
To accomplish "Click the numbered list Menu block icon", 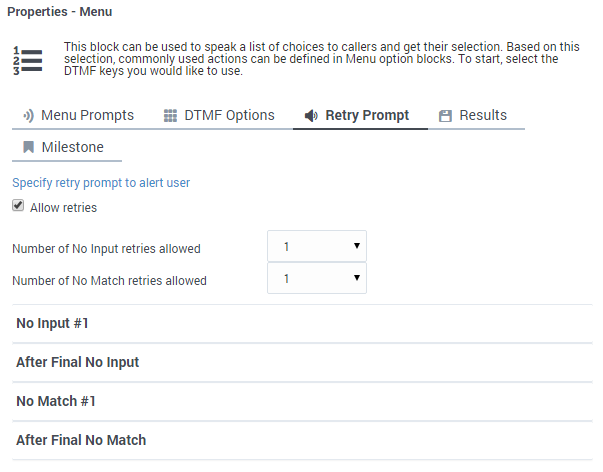I will point(27,60).
